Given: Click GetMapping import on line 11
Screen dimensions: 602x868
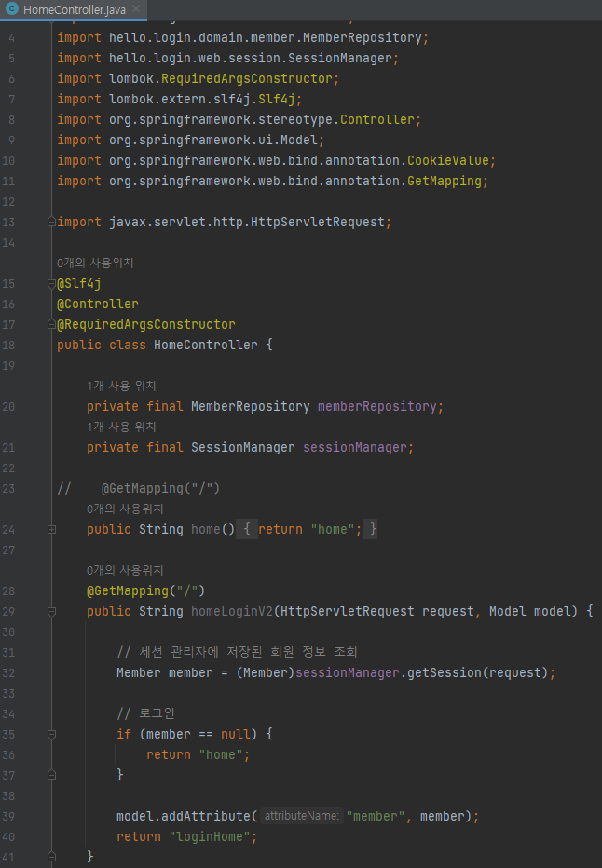Looking at the screenshot, I should [445, 181].
